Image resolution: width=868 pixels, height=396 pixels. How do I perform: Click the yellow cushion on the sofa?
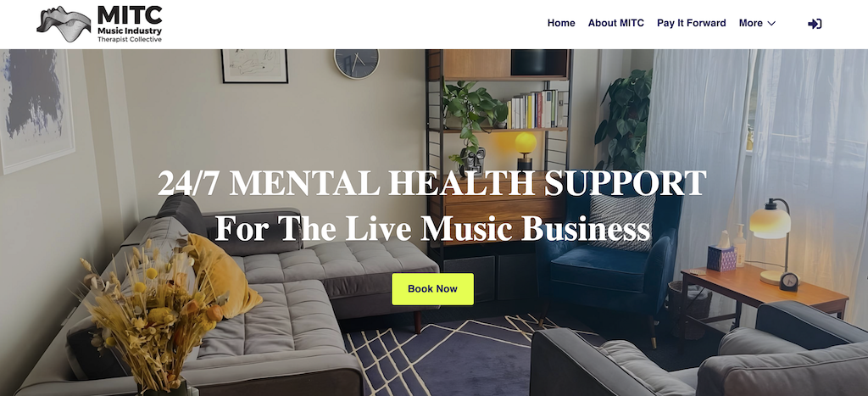[x=223, y=274]
